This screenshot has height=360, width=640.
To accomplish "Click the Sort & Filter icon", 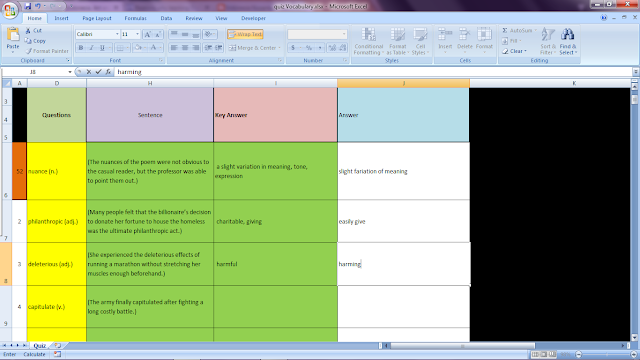I will (x=548, y=41).
